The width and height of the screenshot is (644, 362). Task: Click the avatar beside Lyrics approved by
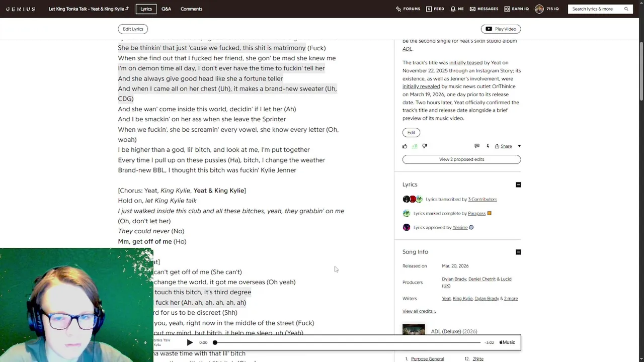tap(407, 227)
